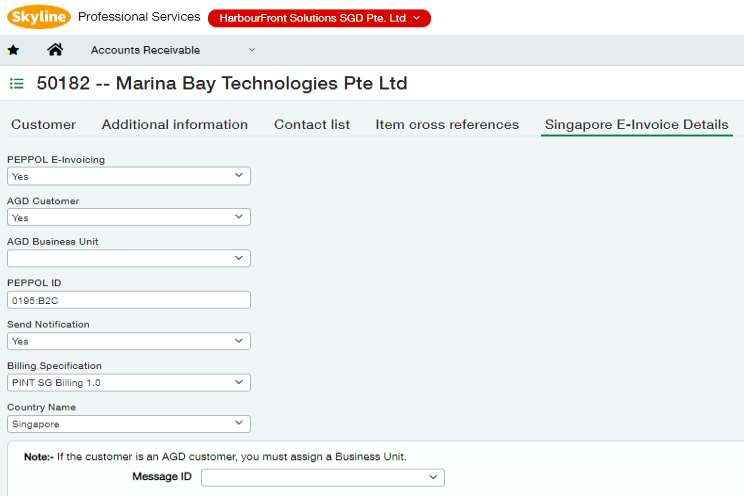Viewport: 744px width, 496px height.
Task: Switch to the Customer tab
Action: [43, 125]
